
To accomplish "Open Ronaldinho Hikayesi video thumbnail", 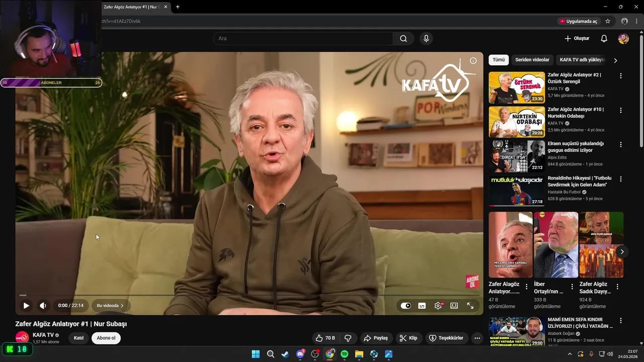I will pos(517,191).
